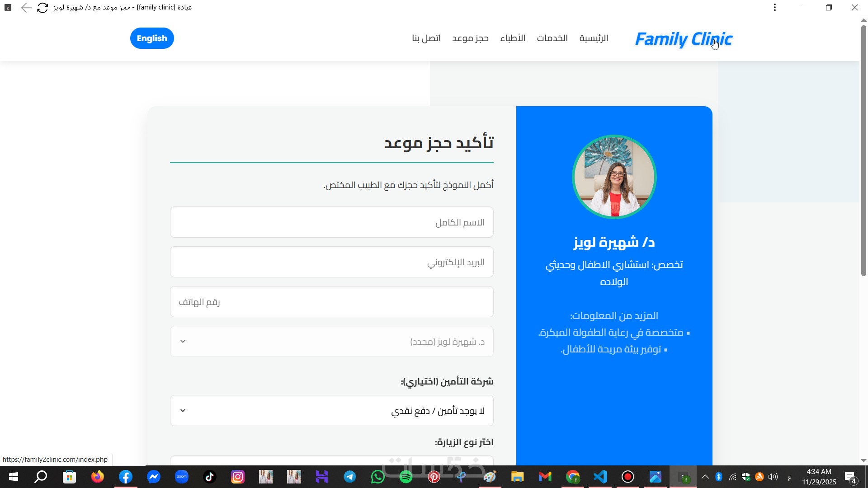Show hidden system tray icons

tap(705, 477)
